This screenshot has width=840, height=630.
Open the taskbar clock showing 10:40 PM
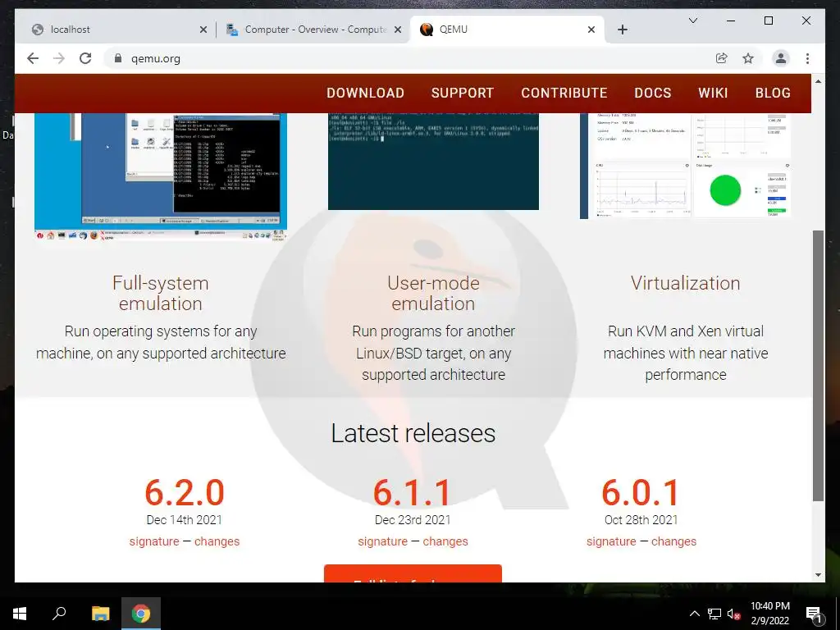[x=769, y=614]
